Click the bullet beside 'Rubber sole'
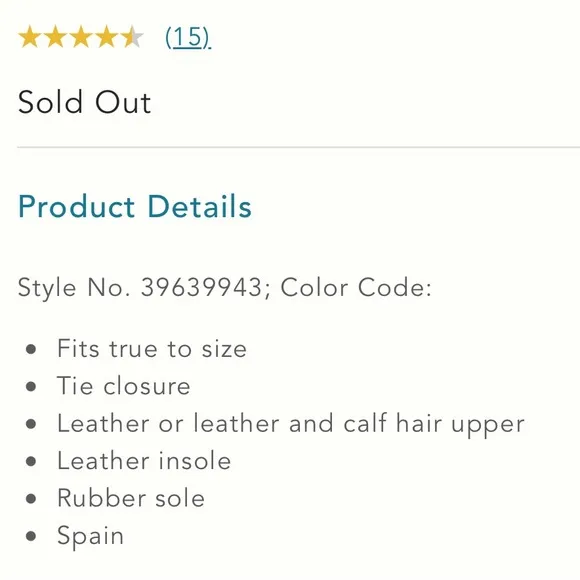 [x=31, y=499]
